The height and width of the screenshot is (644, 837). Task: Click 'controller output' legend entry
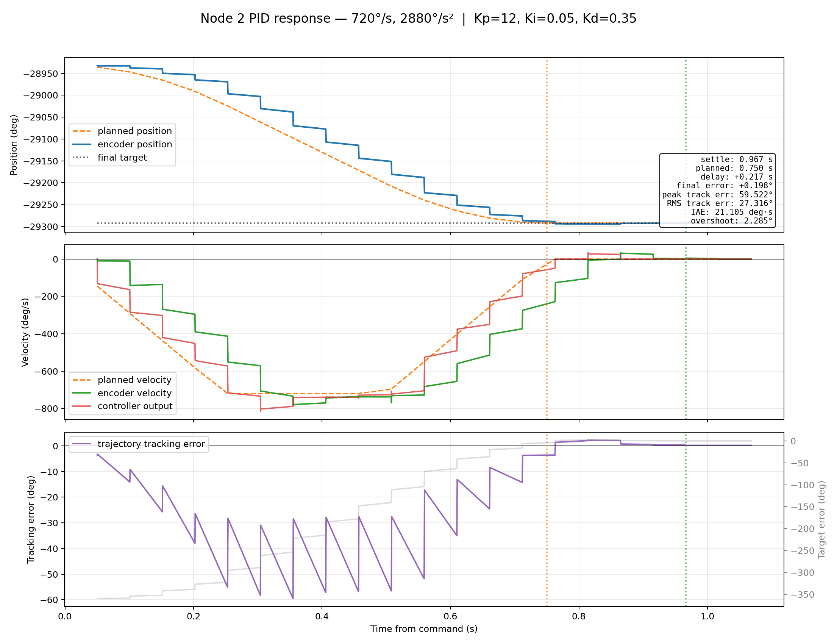[x=122, y=406]
